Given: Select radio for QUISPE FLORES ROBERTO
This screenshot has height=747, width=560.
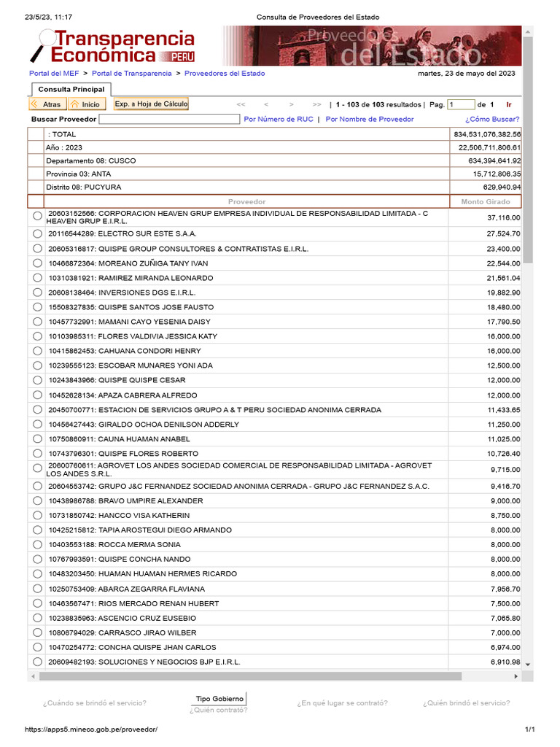Looking at the screenshot, I should [x=38, y=454].
